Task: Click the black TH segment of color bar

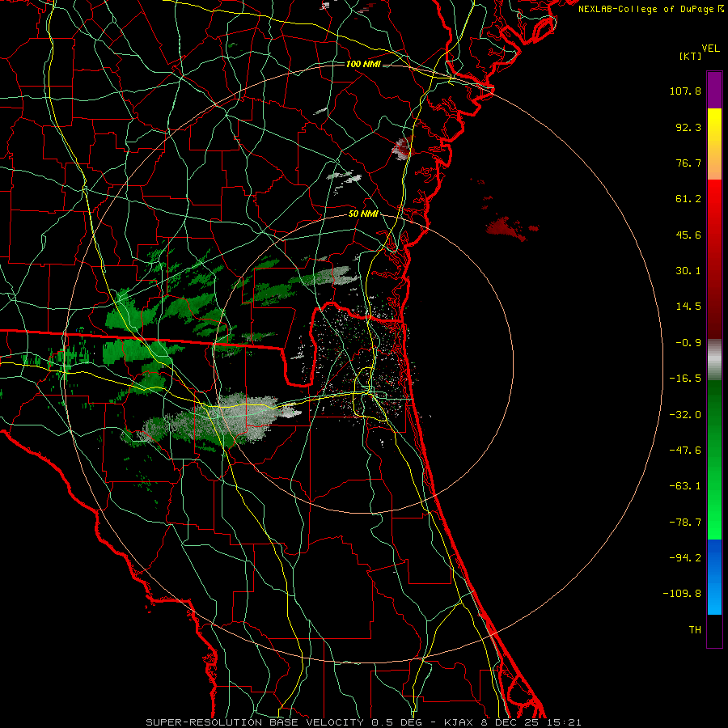Action: tap(714, 631)
